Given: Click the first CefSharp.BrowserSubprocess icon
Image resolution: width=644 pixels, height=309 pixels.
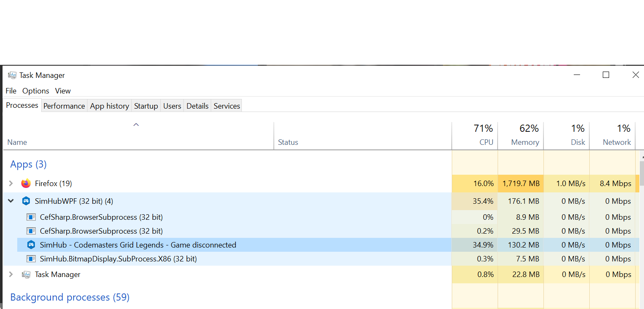Looking at the screenshot, I should coord(31,217).
